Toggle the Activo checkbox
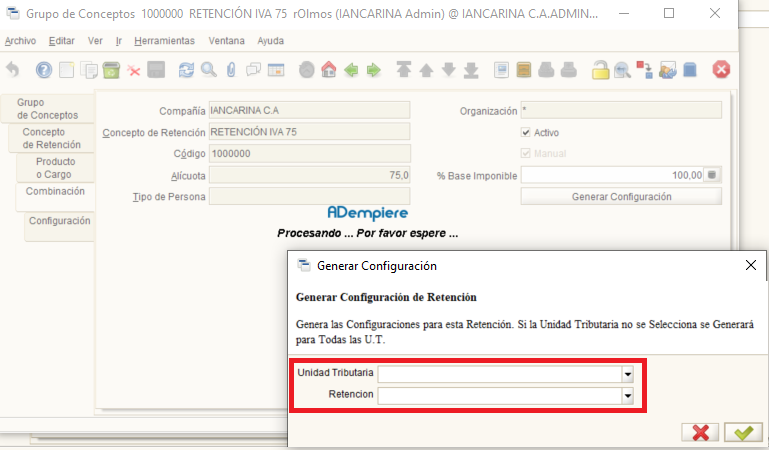This screenshot has height=450, width=769. 526,132
